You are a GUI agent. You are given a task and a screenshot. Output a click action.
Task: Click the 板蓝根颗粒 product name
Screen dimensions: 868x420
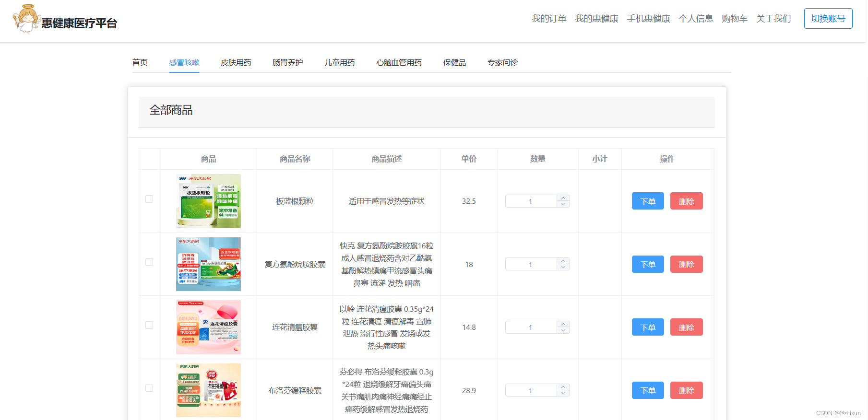(x=295, y=201)
